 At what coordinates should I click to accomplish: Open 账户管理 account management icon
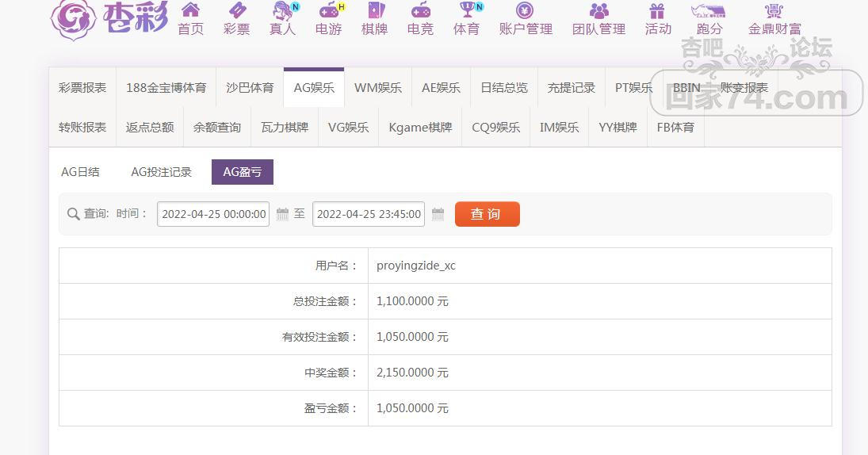[525, 10]
